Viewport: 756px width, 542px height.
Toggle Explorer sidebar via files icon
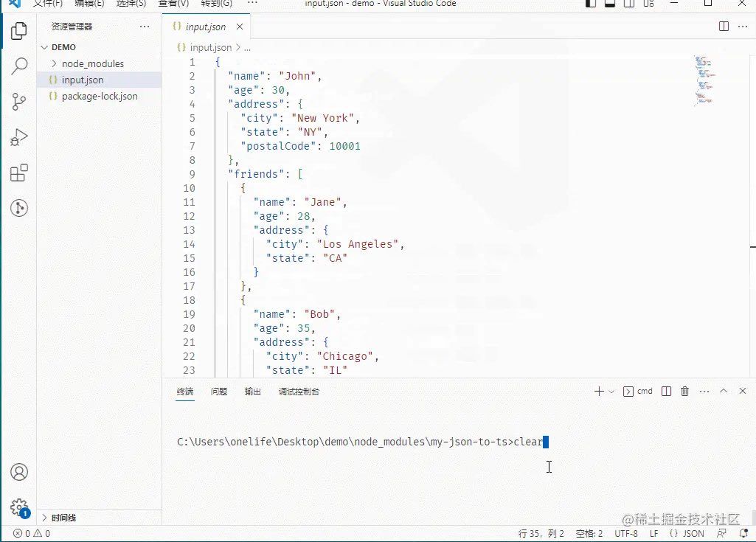tap(19, 31)
